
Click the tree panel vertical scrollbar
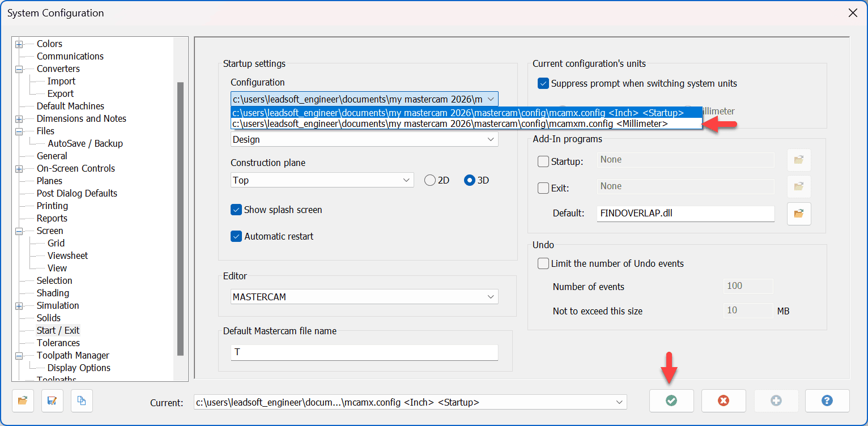pyautogui.click(x=180, y=219)
